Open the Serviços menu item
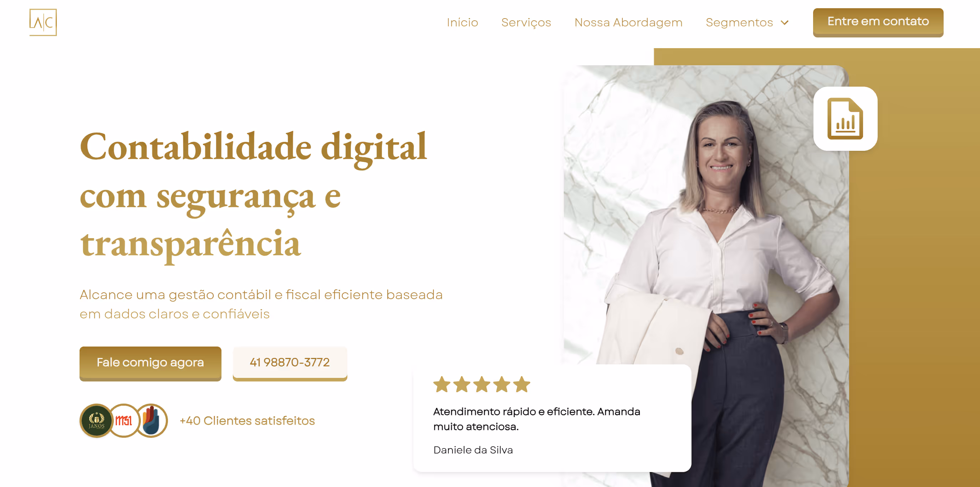This screenshot has width=980, height=487. tap(526, 23)
